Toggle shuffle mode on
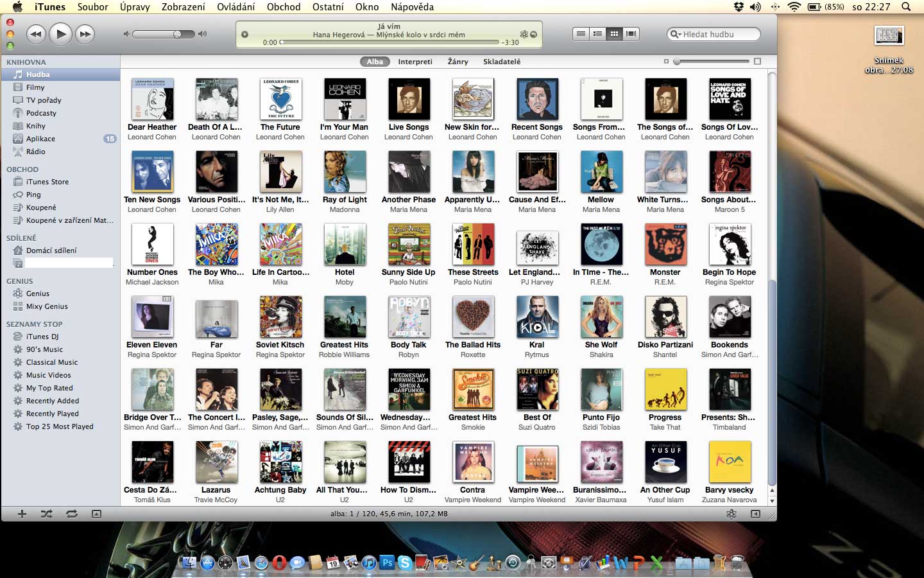Screen dimensions: 924x578 coord(47,514)
